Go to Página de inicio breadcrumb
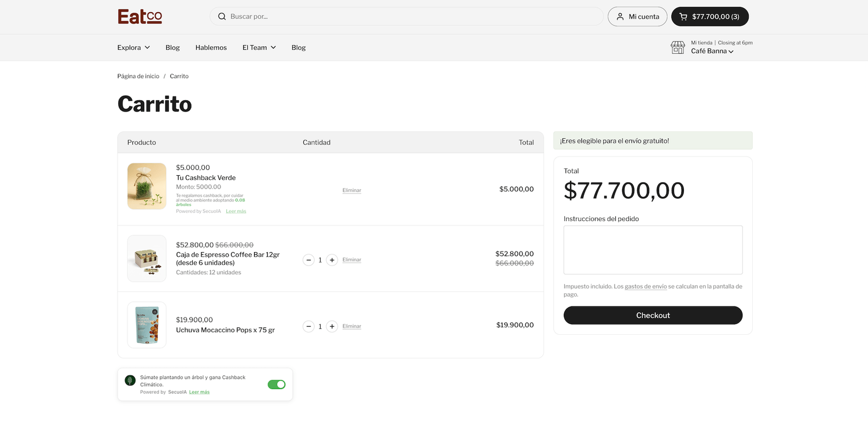Viewport: 868px width, 436px height. [138, 76]
